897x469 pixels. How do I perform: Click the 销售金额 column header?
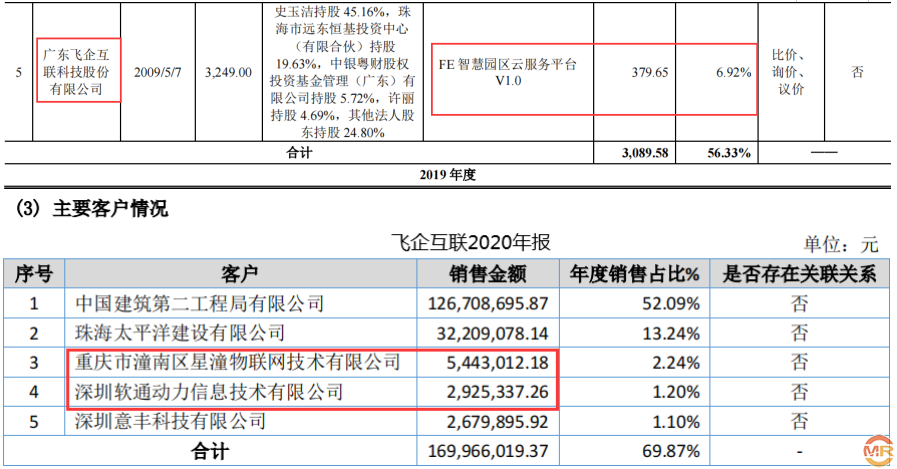point(488,273)
